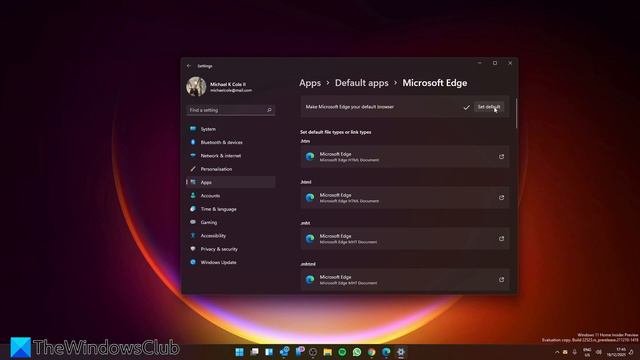Click the Privacy shield icon in the sidebar
The width and height of the screenshot is (640, 360).
(x=193, y=249)
